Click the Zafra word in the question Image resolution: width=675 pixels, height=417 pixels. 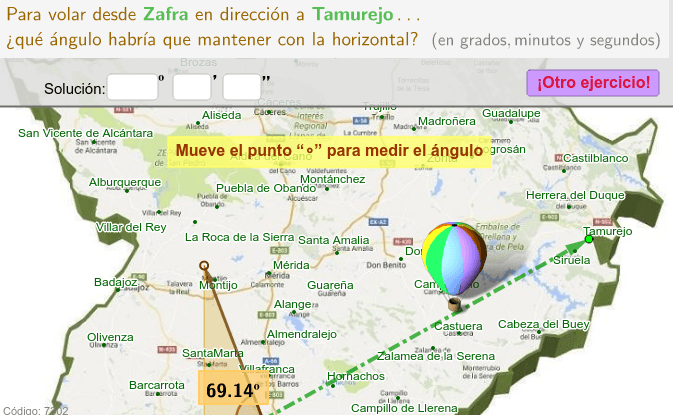pos(166,15)
